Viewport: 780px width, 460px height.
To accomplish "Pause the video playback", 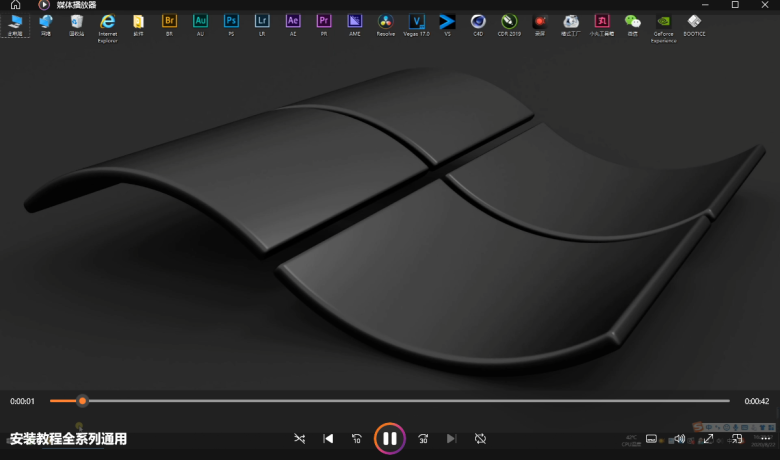I will (x=390, y=439).
